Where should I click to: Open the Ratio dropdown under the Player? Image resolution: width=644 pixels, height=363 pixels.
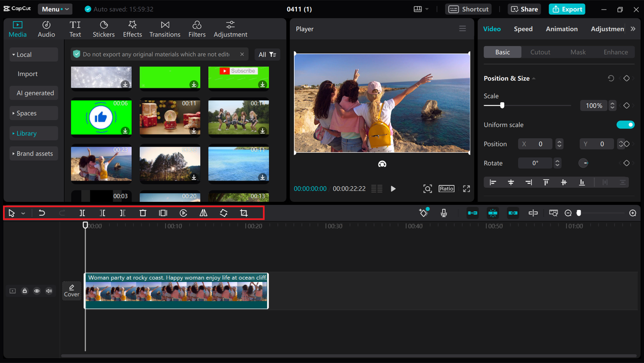pos(446,188)
